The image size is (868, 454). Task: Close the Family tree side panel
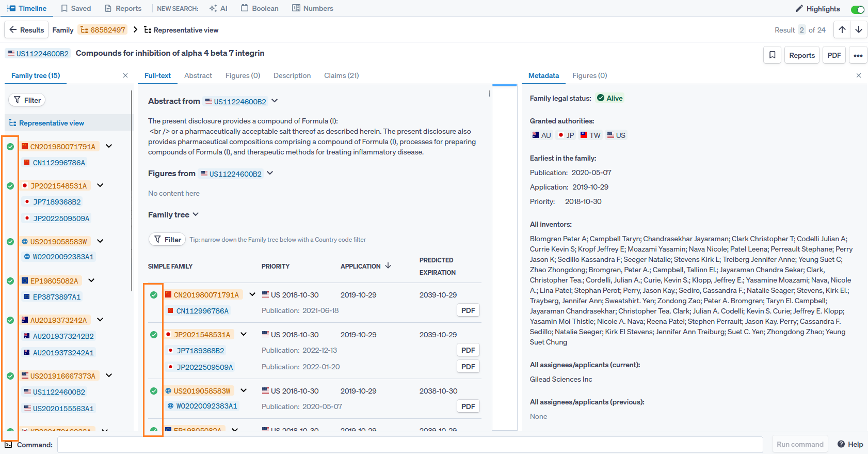tap(125, 75)
